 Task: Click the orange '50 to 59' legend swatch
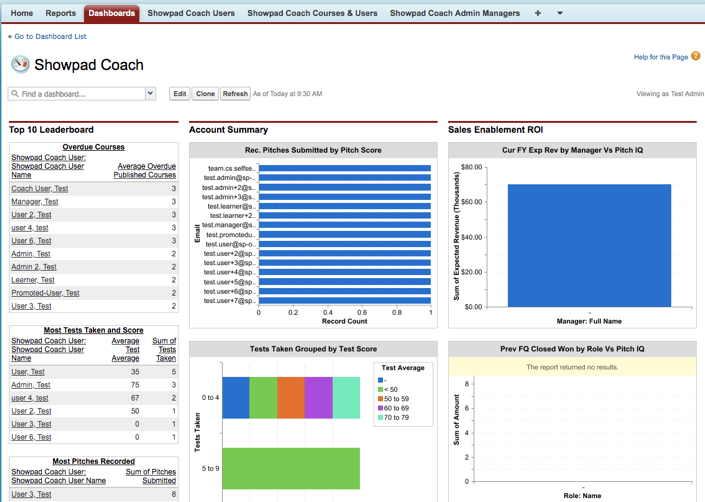point(380,399)
